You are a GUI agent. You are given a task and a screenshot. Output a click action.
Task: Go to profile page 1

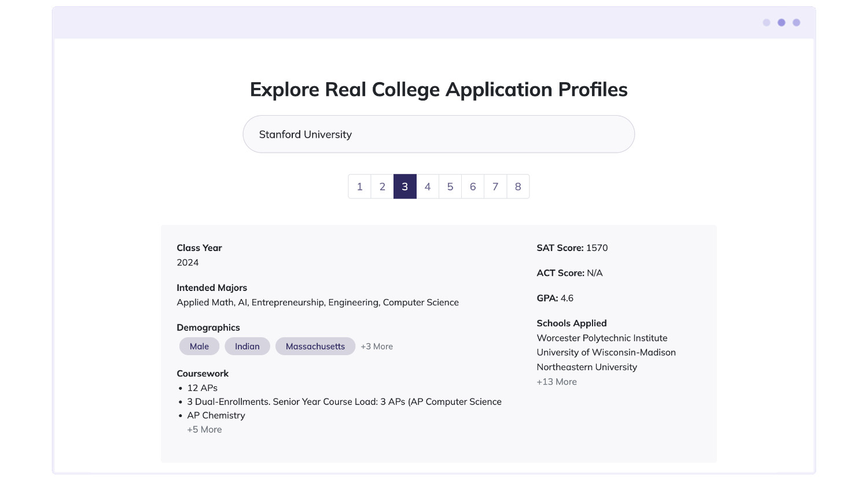(x=359, y=186)
